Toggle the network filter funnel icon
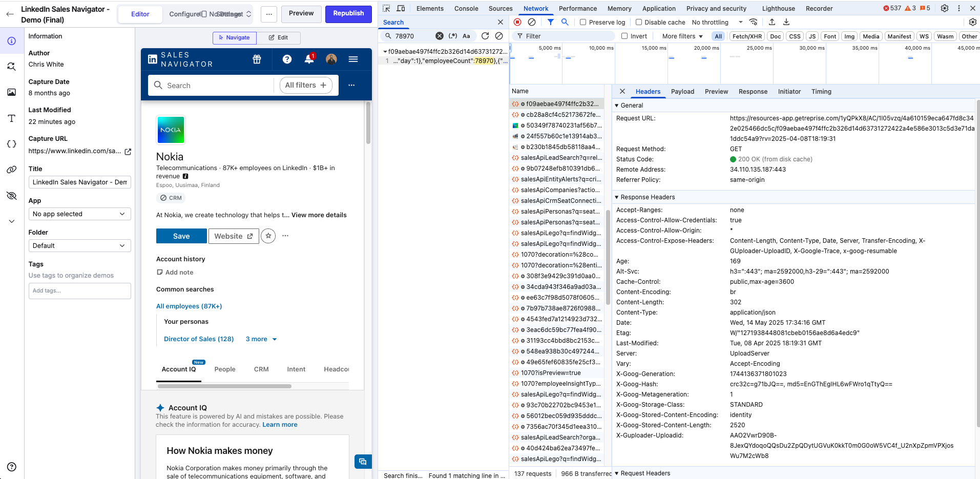Screen dimensions: 980x479 click(550, 22)
